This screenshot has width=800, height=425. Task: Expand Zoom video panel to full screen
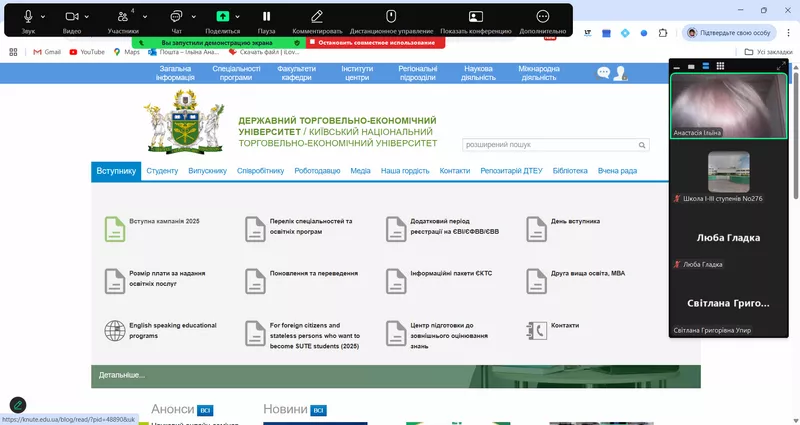(781, 66)
